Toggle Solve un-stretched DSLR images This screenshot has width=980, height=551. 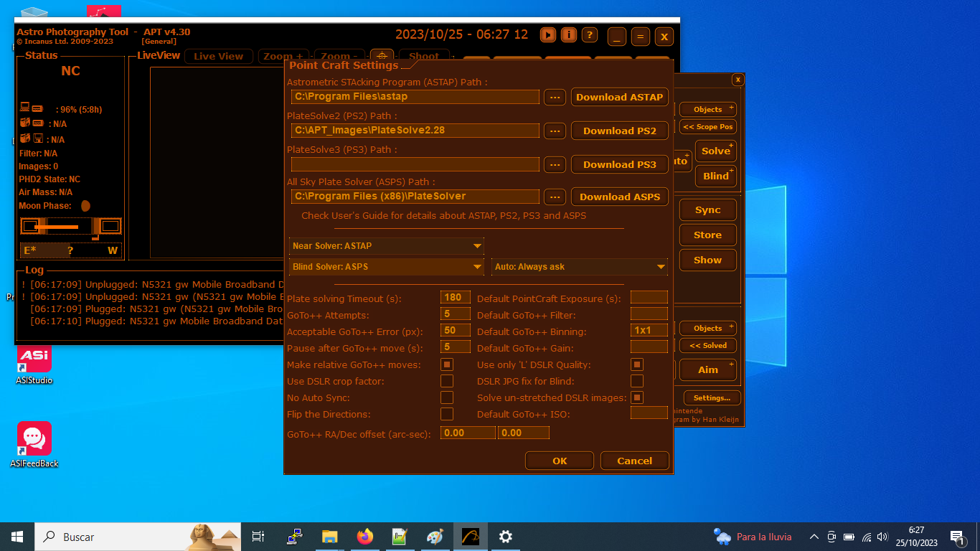click(x=637, y=397)
